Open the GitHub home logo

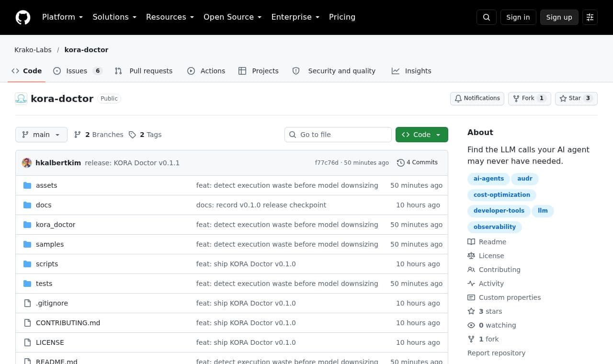[23, 17]
